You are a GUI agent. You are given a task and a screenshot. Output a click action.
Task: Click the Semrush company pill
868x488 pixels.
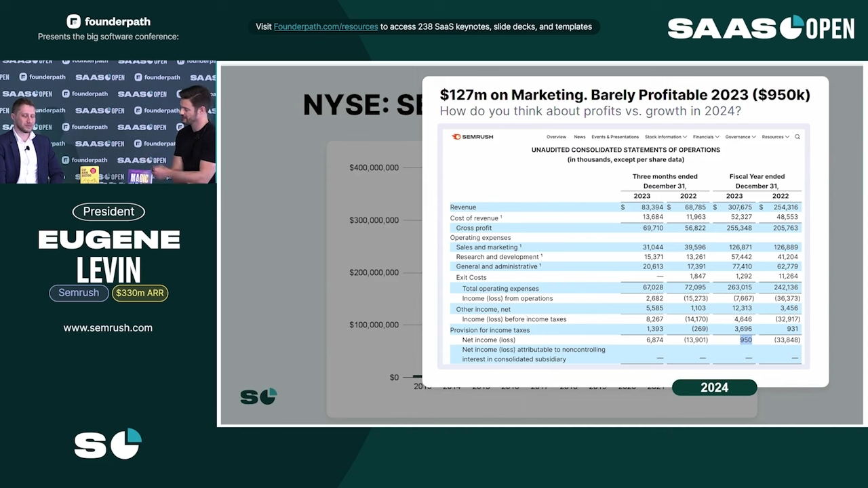(x=79, y=293)
